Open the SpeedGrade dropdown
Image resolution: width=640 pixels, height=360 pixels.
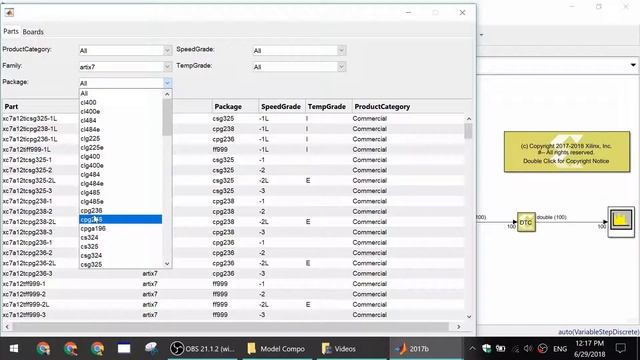(341, 51)
